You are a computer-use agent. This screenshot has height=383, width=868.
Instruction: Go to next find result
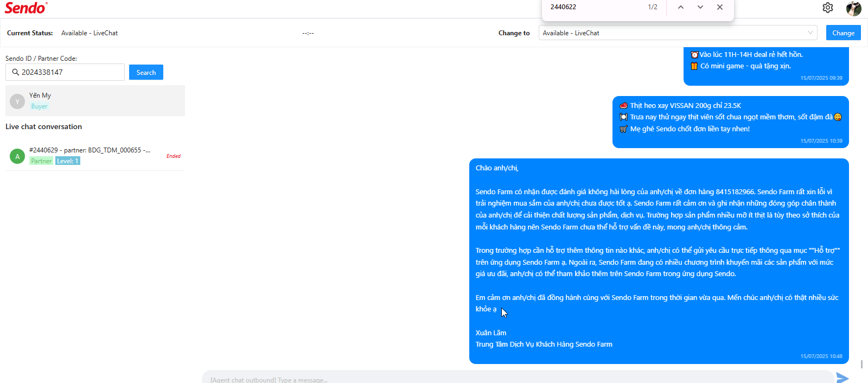click(x=700, y=7)
